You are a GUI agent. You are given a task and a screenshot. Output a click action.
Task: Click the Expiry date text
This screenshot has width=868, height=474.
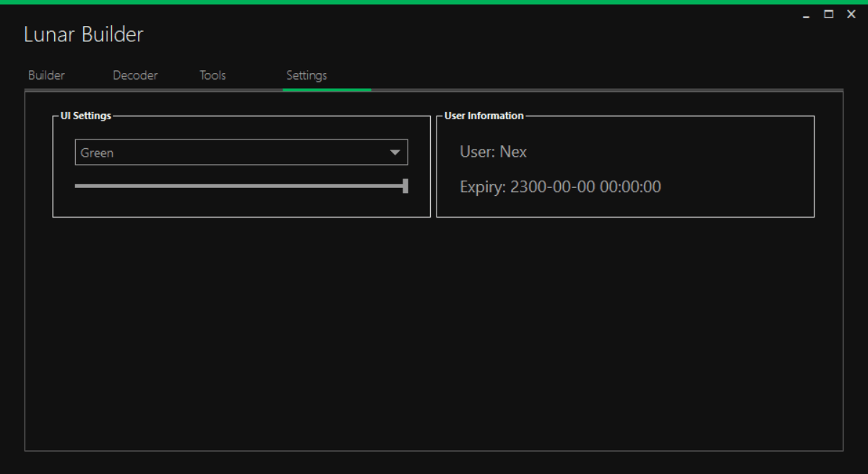pos(560,187)
